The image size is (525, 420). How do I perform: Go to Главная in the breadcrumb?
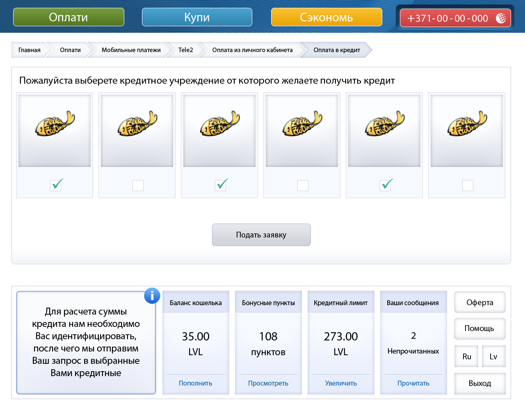[29, 50]
